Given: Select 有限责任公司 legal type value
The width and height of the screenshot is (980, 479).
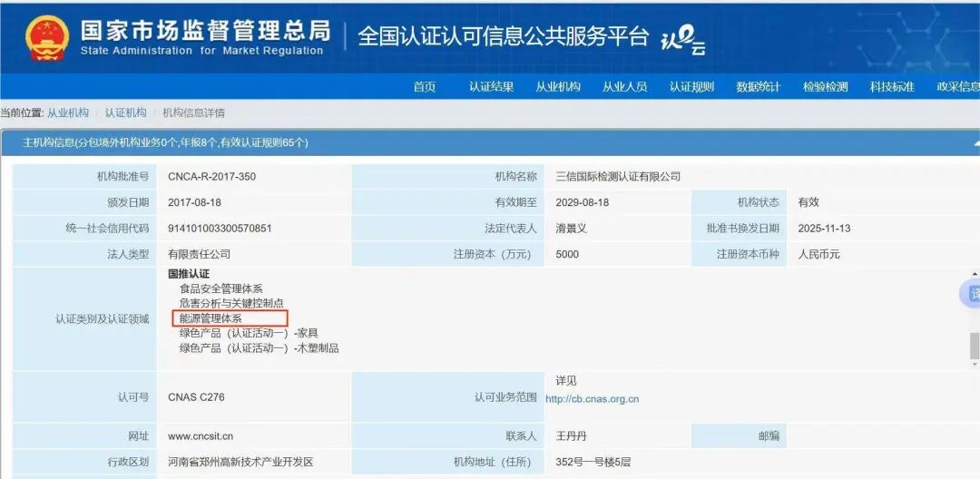Looking at the screenshot, I should tap(199, 254).
